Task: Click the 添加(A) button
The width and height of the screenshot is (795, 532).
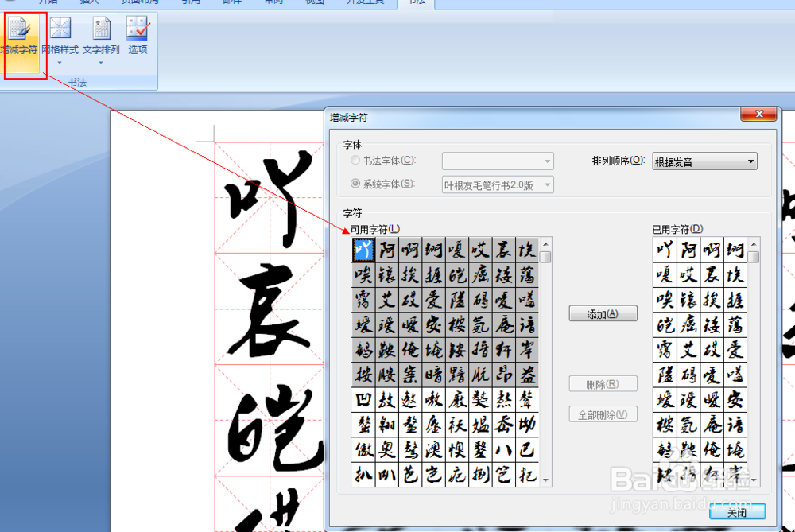Action: (x=603, y=314)
